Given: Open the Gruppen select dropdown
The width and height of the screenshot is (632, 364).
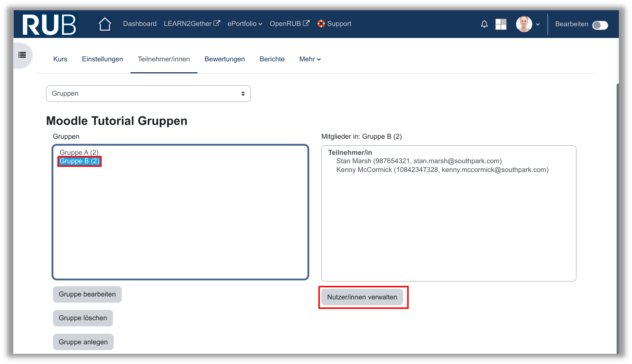Looking at the screenshot, I should pyautogui.click(x=148, y=93).
